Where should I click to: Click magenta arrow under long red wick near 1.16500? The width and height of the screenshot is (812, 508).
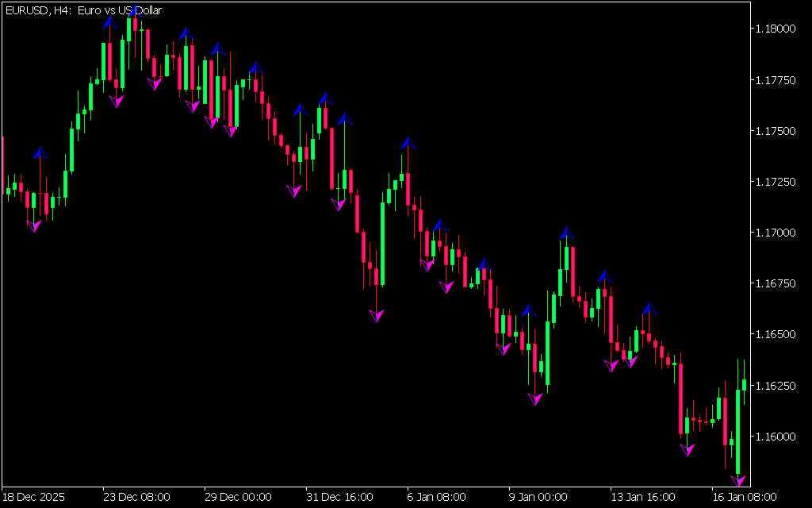pos(377,315)
